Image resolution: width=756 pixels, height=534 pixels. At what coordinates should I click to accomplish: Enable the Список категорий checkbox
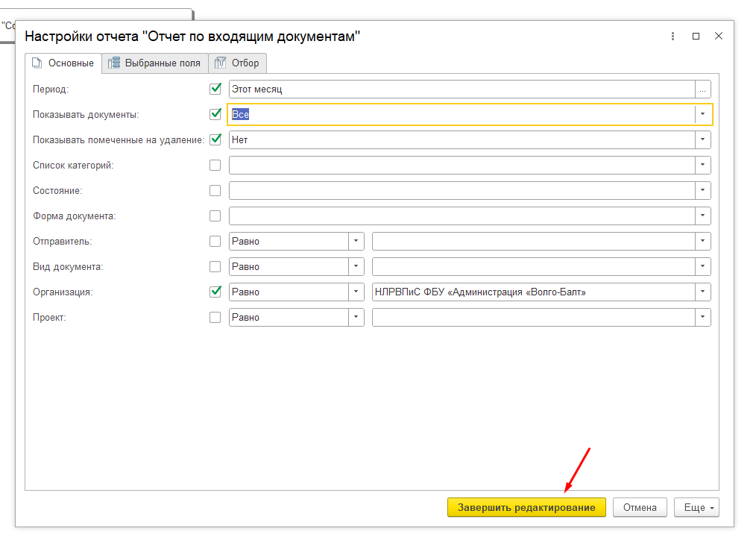(215, 165)
